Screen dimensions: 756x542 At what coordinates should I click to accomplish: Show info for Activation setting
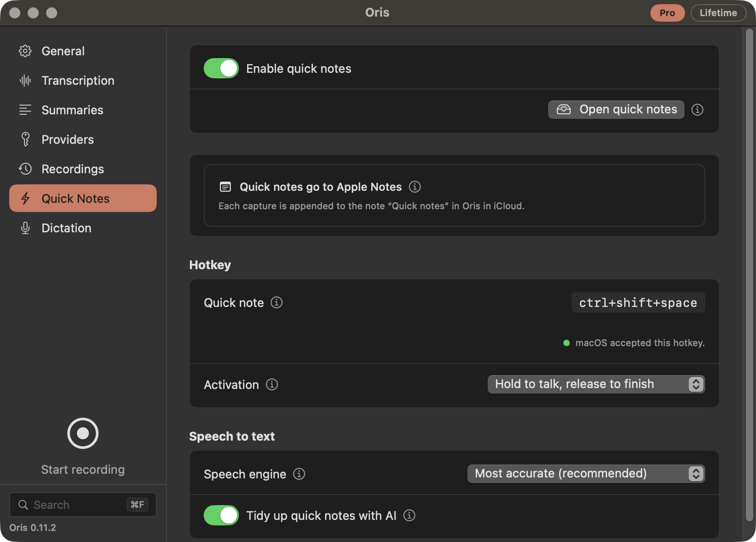[272, 384]
